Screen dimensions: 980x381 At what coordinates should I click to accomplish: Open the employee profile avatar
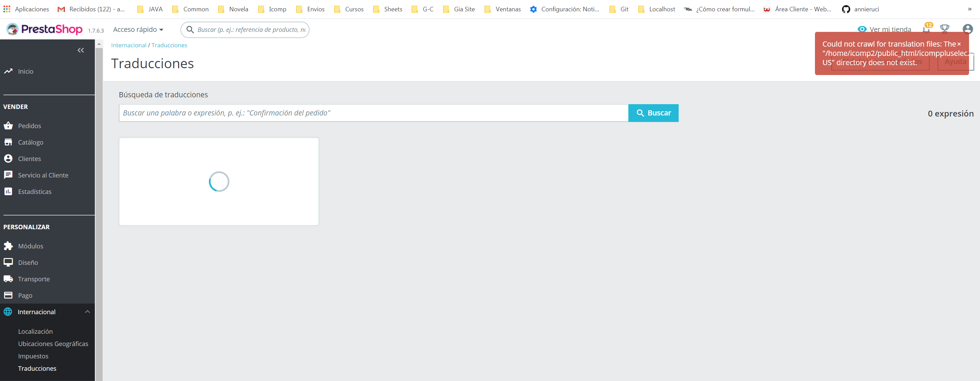click(x=967, y=29)
